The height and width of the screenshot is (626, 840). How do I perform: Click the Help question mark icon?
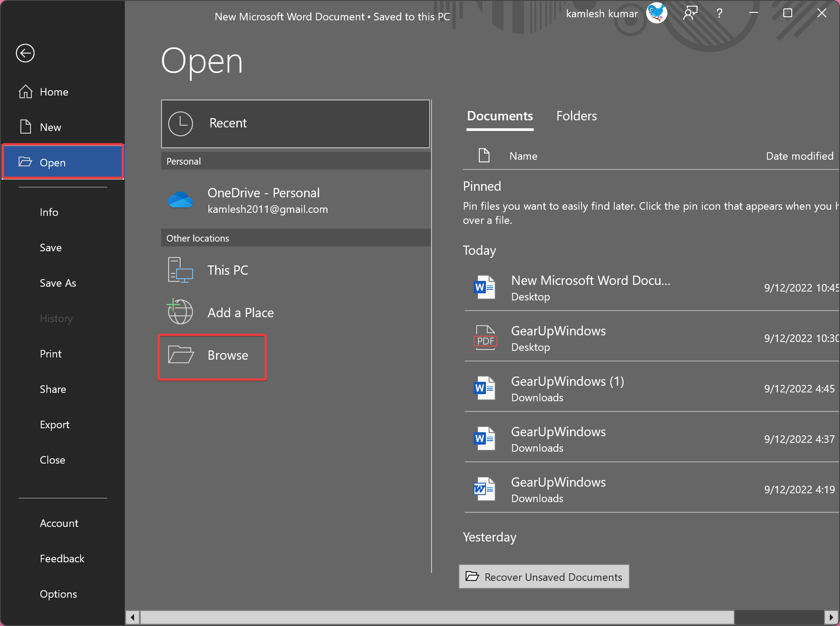[x=720, y=13]
